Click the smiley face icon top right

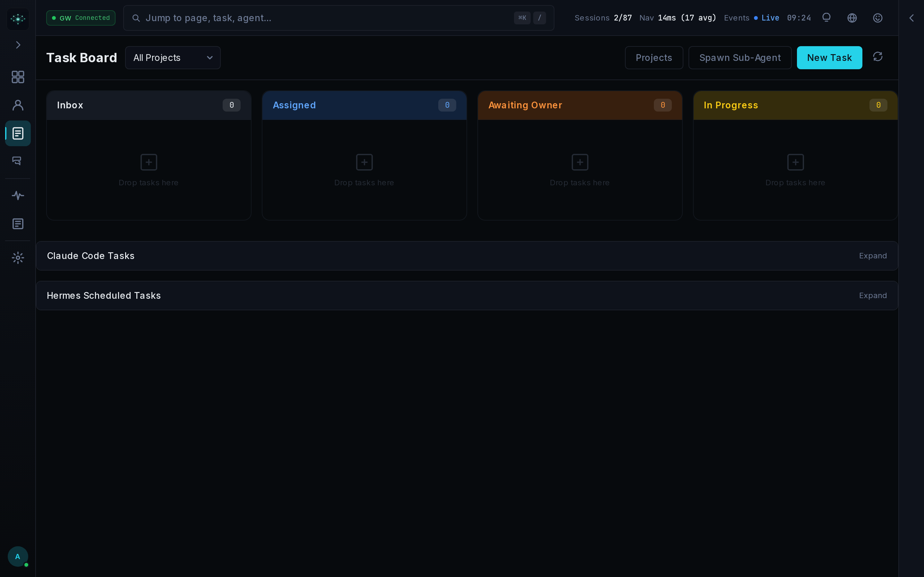(x=877, y=18)
